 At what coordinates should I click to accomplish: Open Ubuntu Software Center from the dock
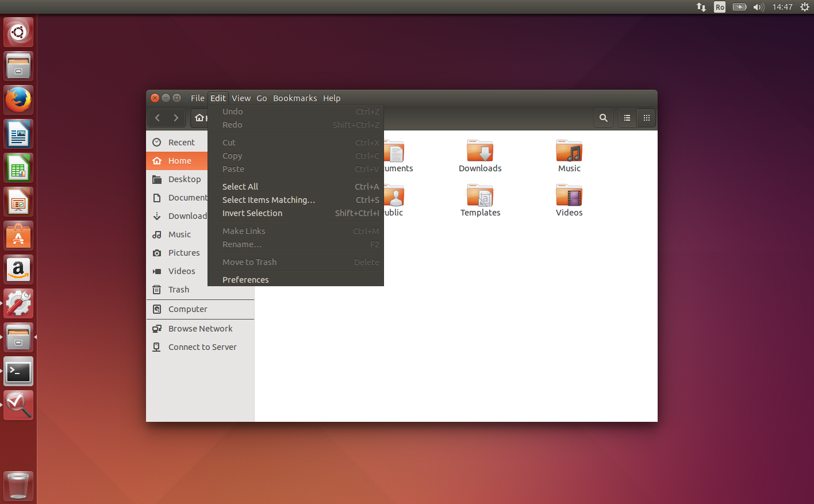point(18,235)
